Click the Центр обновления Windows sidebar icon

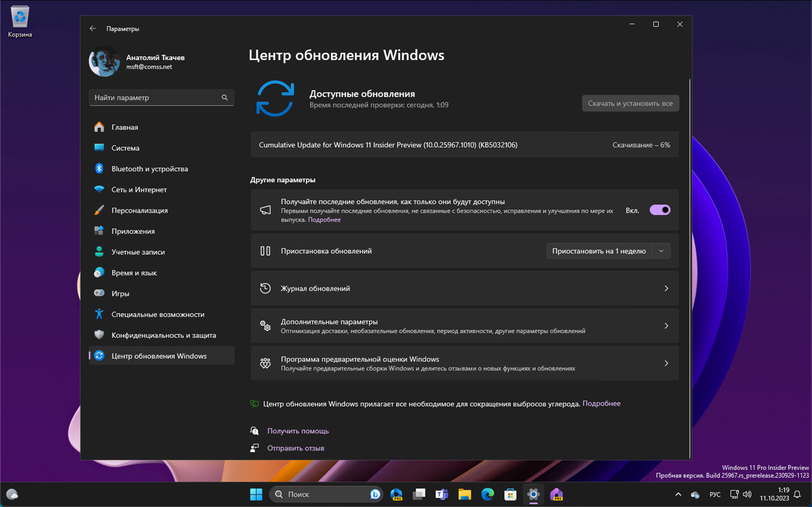click(x=99, y=355)
